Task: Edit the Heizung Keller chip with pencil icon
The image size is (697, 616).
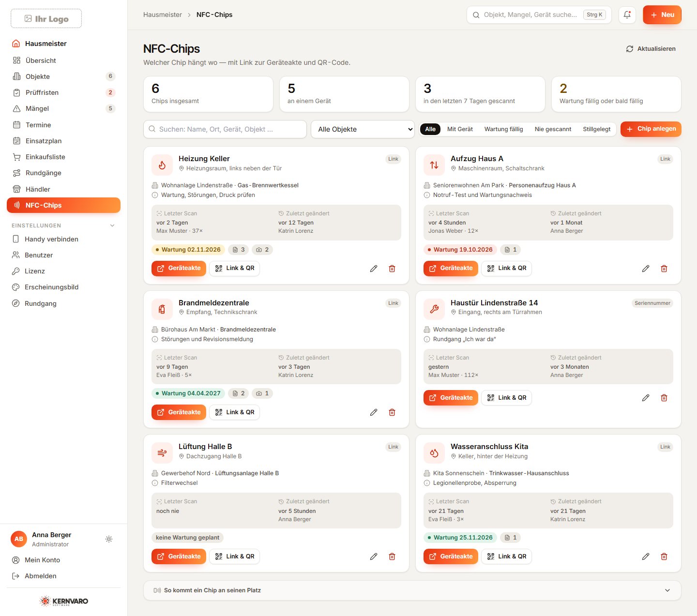Action: coord(374,269)
